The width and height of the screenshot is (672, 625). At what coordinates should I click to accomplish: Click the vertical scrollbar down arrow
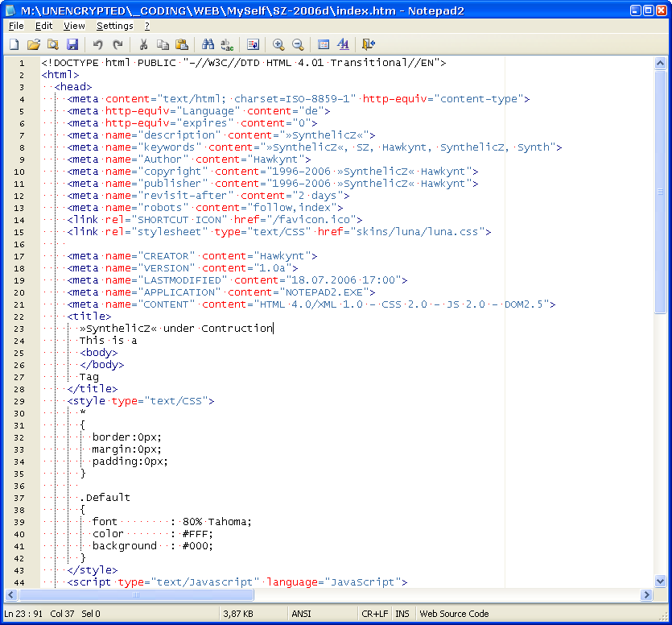[660, 582]
